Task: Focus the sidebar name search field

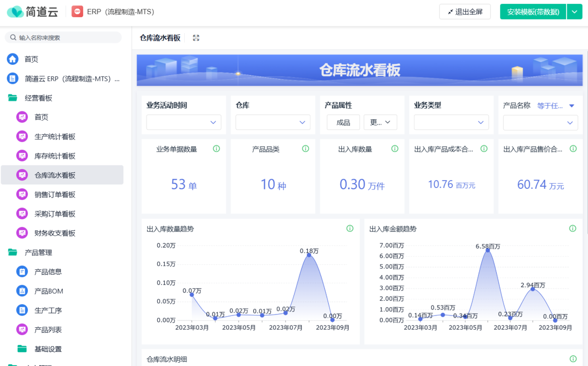Action: point(63,38)
